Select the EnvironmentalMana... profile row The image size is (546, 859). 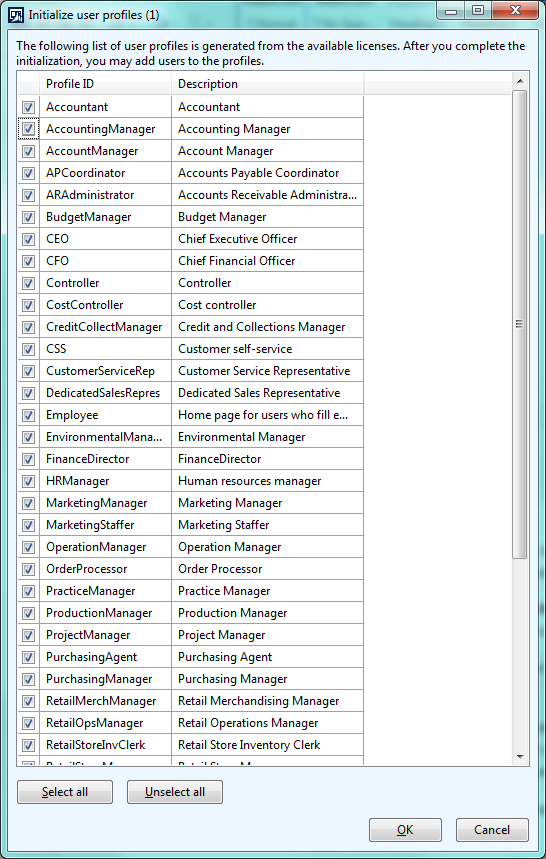pyautogui.click(x=191, y=437)
